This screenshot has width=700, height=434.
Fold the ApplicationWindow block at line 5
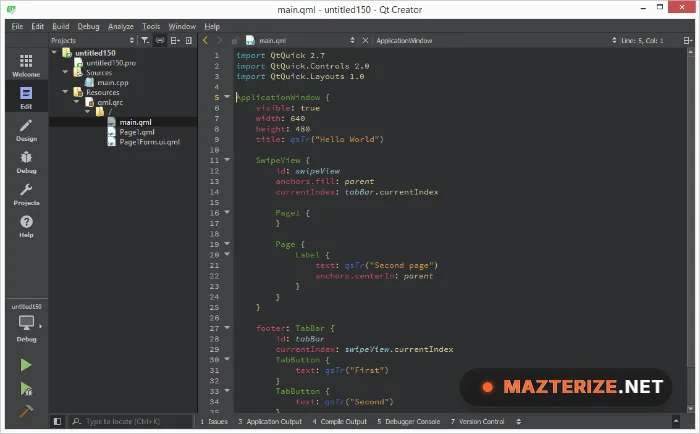pyautogui.click(x=227, y=96)
